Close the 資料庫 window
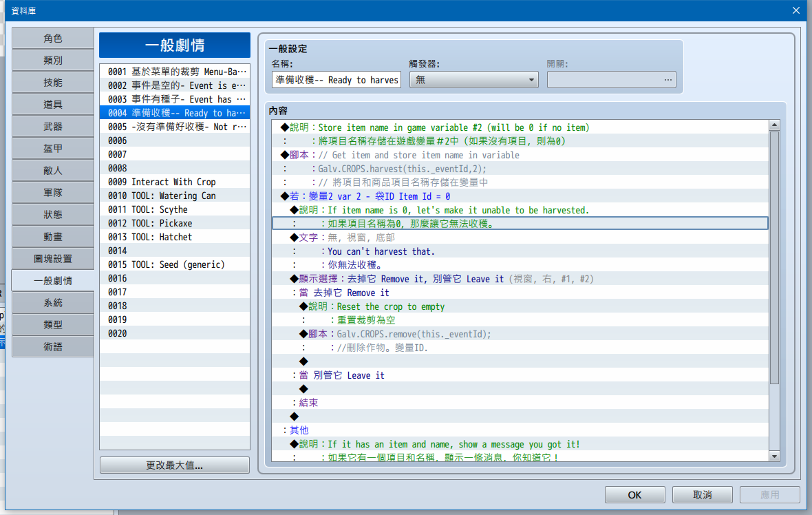The width and height of the screenshot is (812, 515). coord(796,10)
